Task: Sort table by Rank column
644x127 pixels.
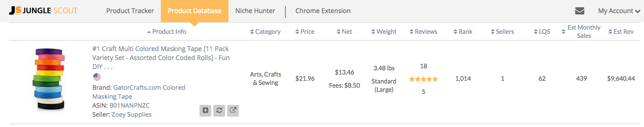Action: point(463,32)
